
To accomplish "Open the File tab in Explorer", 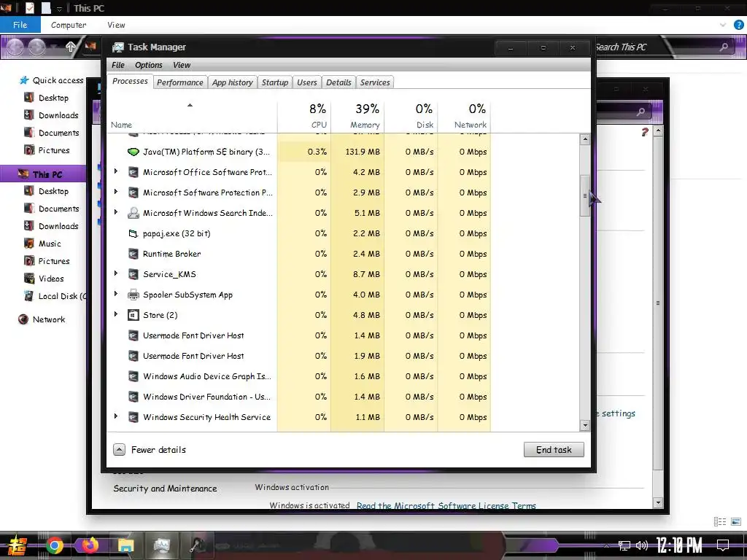I will [20, 25].
